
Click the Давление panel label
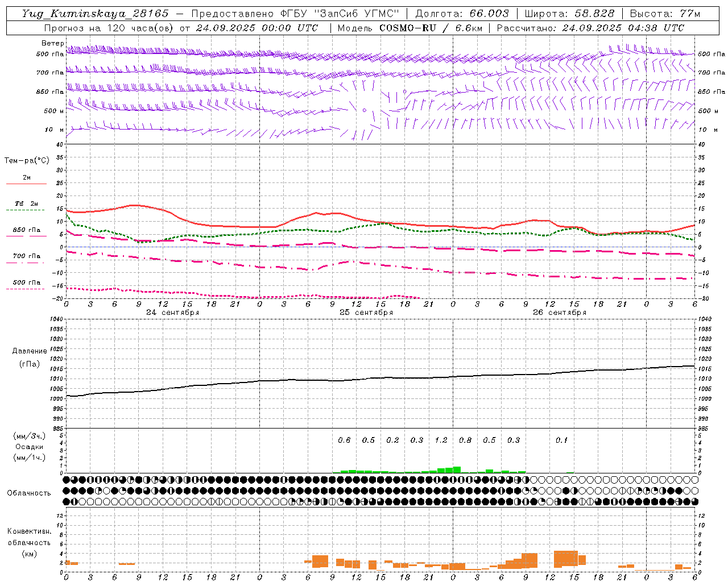30,351
